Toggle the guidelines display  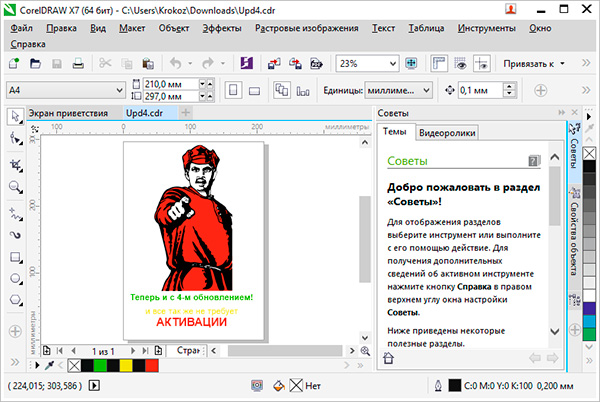[x=482, y=63]
